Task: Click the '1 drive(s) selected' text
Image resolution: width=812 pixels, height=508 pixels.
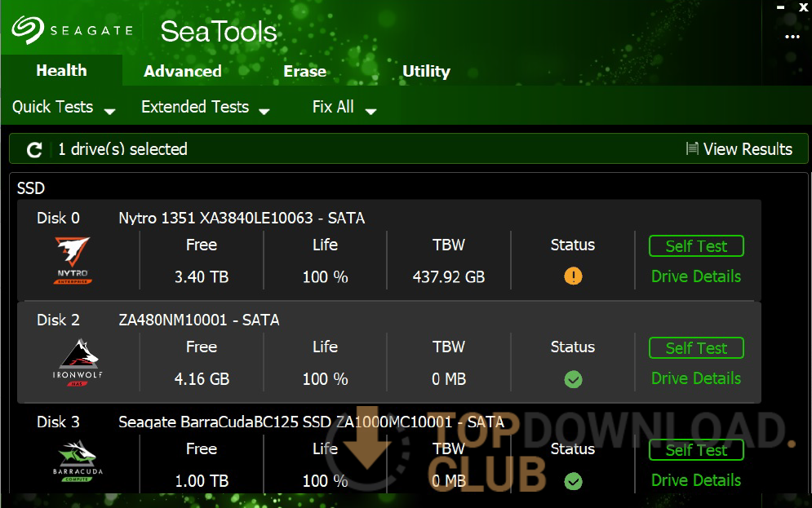Action: click(x=122, y=149)
